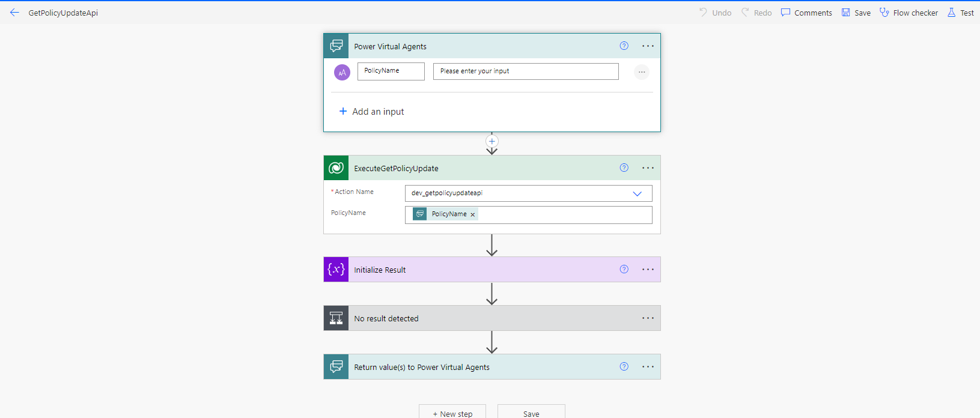Viewport: 980px width, 418px height.
Task: Open the Return value(s) ellipsis menu
Action: [648, 366]
